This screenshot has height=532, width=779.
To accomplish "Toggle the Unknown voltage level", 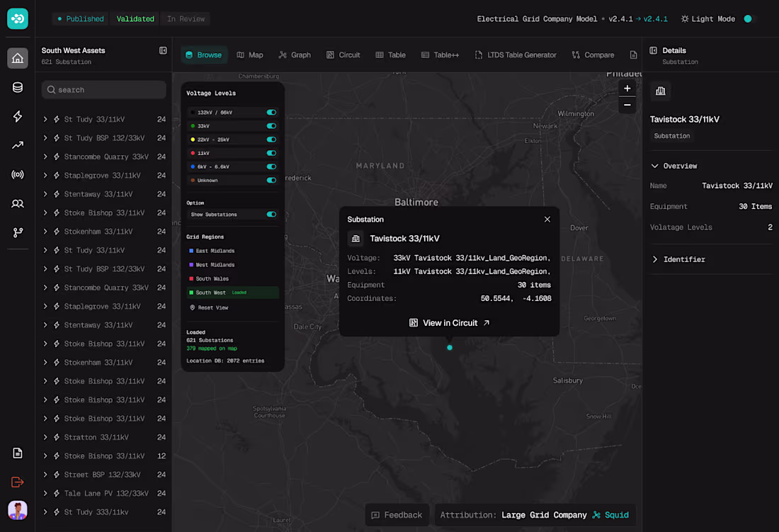I will 271,181.
